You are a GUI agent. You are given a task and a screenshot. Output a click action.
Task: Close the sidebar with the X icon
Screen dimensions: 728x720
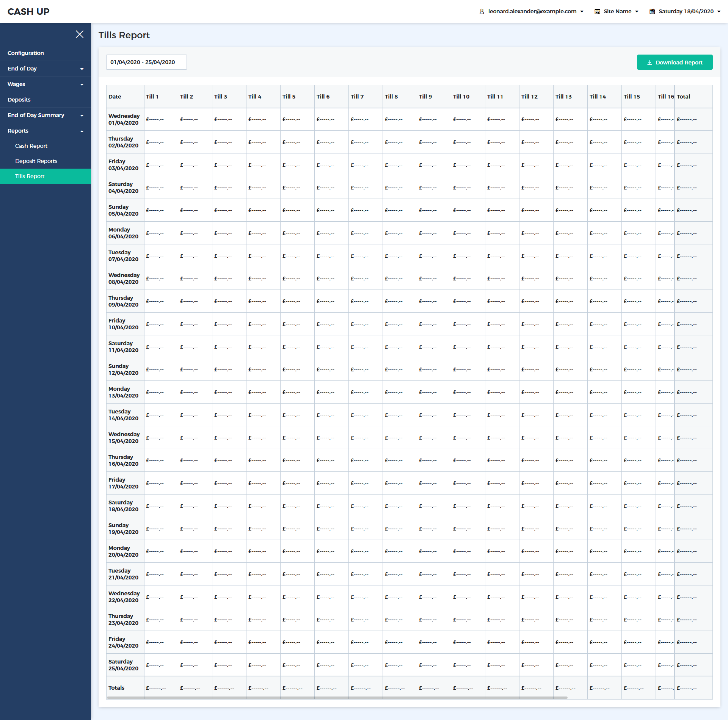pyautogui.click(x=79, y=34)
